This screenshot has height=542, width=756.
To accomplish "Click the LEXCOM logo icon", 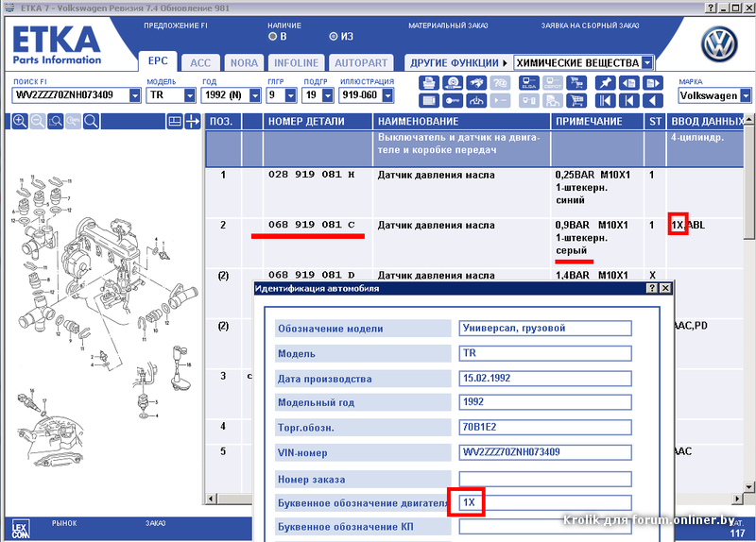I will click(x=20, y=529).
